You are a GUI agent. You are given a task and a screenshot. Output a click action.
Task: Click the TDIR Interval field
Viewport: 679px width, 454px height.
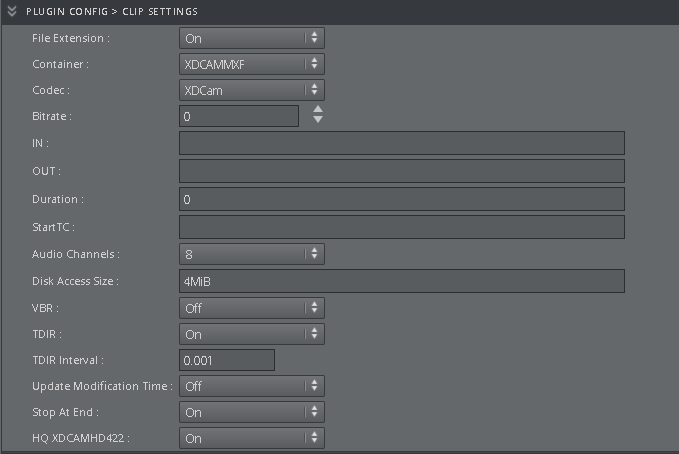[x=227, y=360]
